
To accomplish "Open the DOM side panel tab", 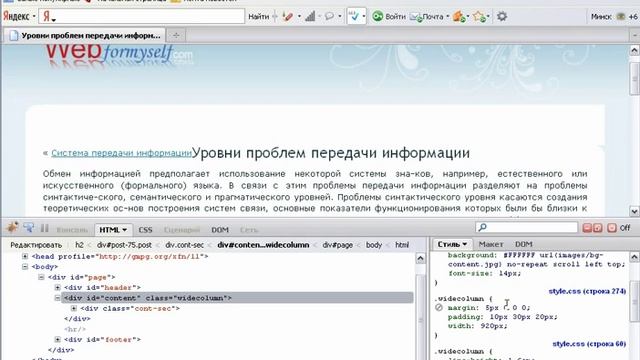I will pos(524,244).
